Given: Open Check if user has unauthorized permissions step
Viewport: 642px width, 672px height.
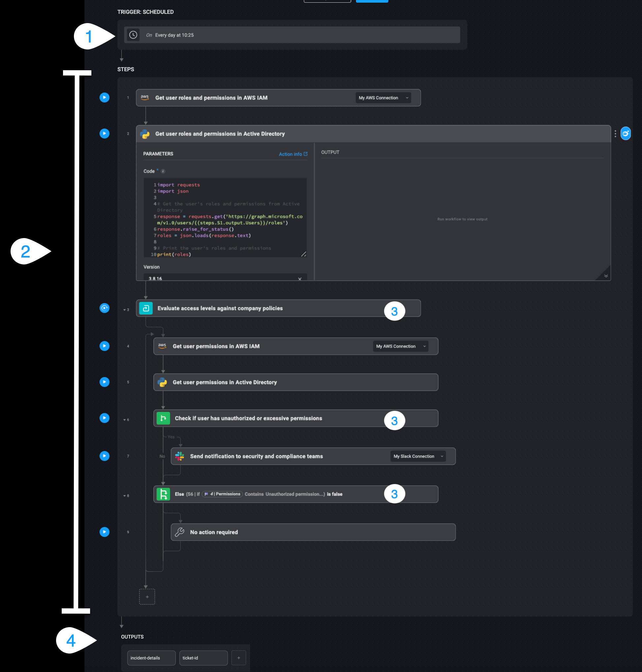Looking at the screenshot, I should coord(296,418).
